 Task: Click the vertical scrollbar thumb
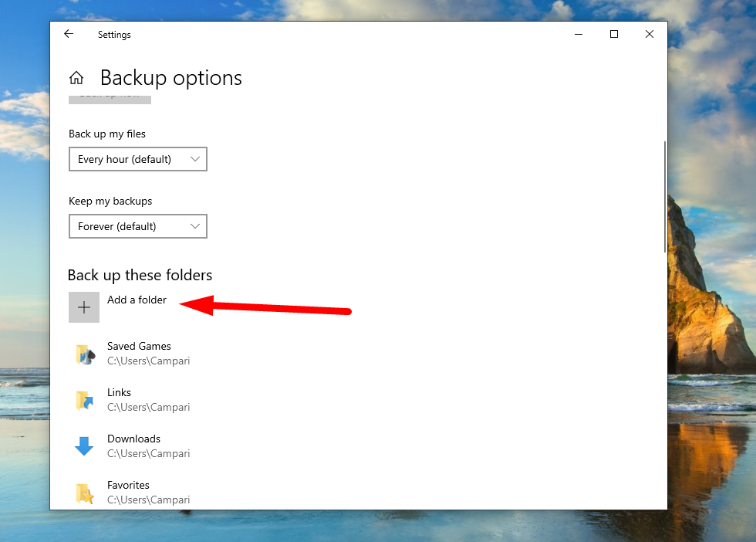coord(664,196)
